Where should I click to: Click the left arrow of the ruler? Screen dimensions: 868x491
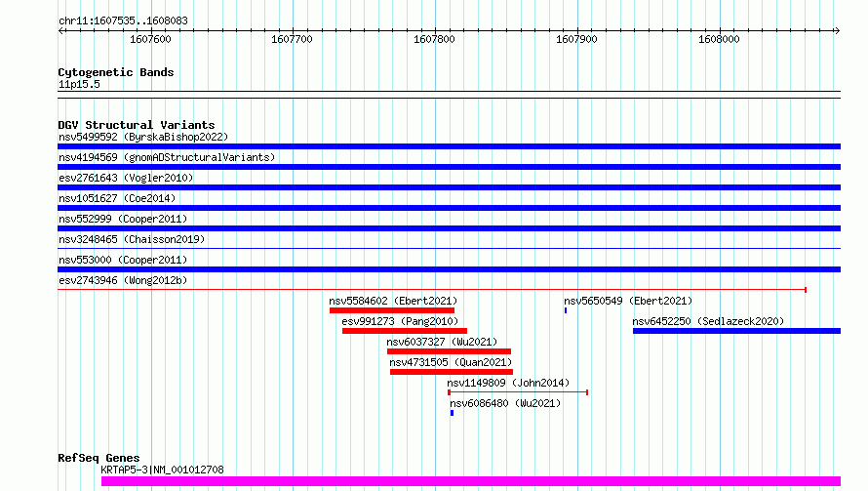click(x=60, y=31)
